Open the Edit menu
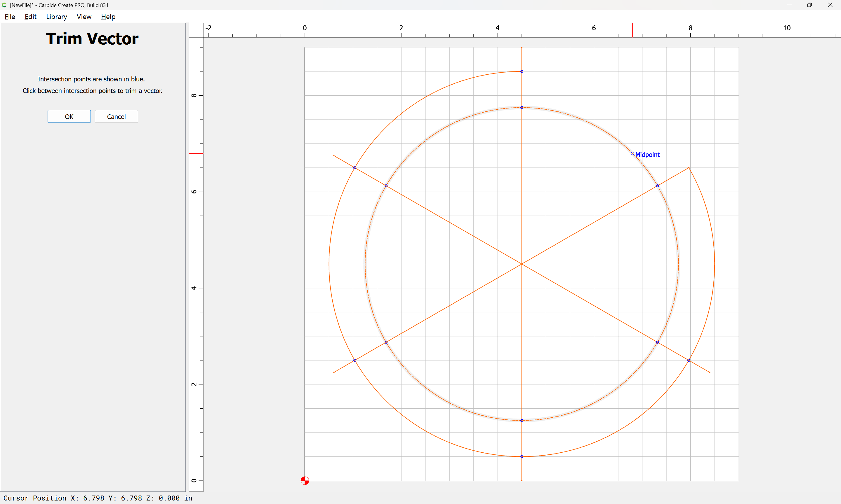This screenshot has width=841, height=504. click(x=31, y=17)
